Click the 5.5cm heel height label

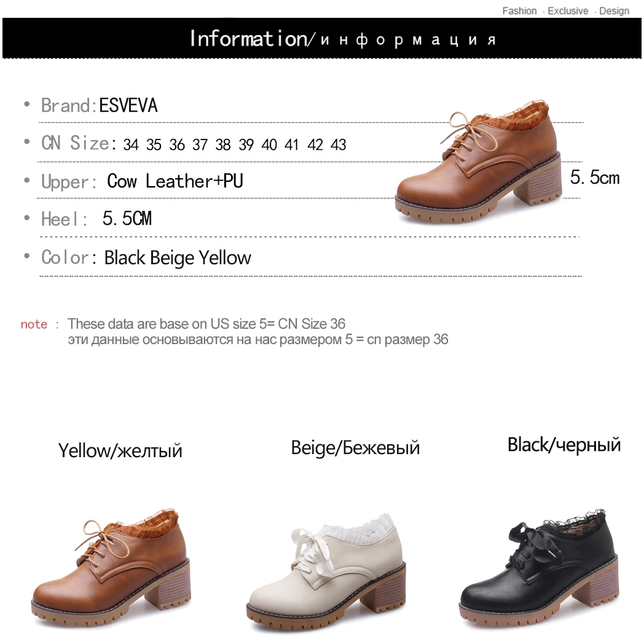(595, 178)
